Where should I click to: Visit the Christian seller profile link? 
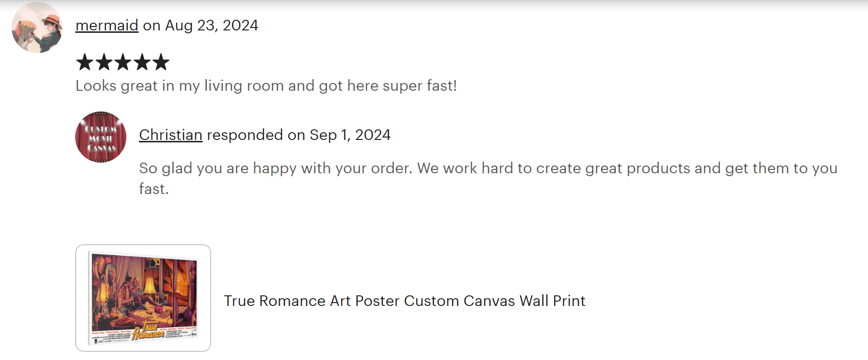(171, 135)
